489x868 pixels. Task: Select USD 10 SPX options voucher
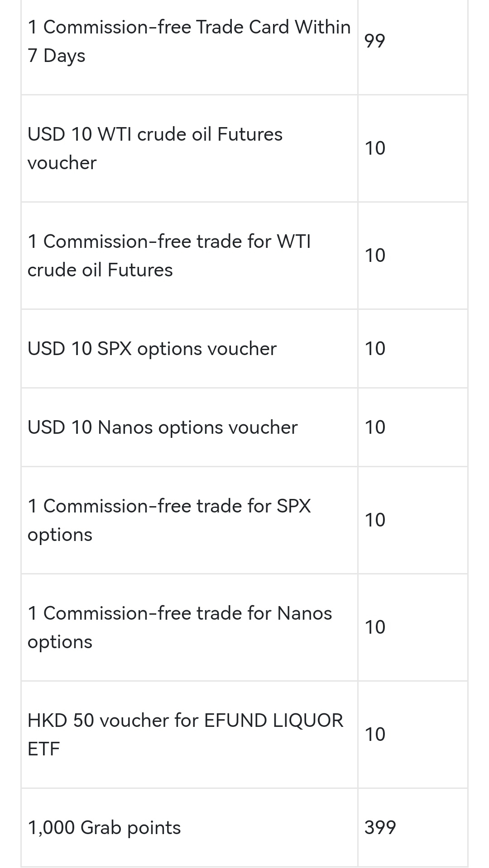152,349
